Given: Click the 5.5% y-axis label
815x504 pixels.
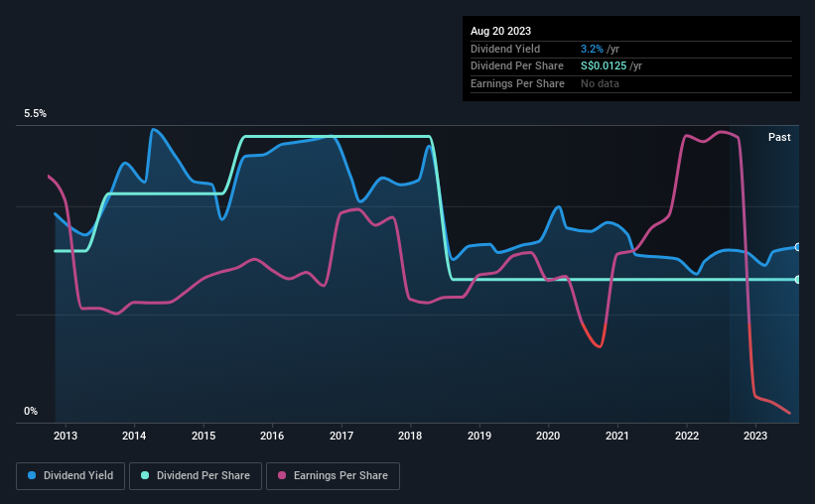Looking at the screenshot, I should coord(35,114).
